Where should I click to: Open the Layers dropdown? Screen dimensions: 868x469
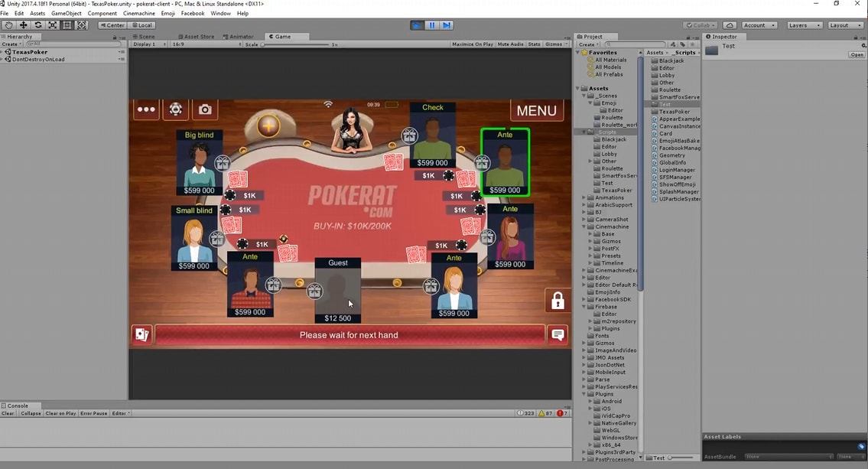point(805,25)
